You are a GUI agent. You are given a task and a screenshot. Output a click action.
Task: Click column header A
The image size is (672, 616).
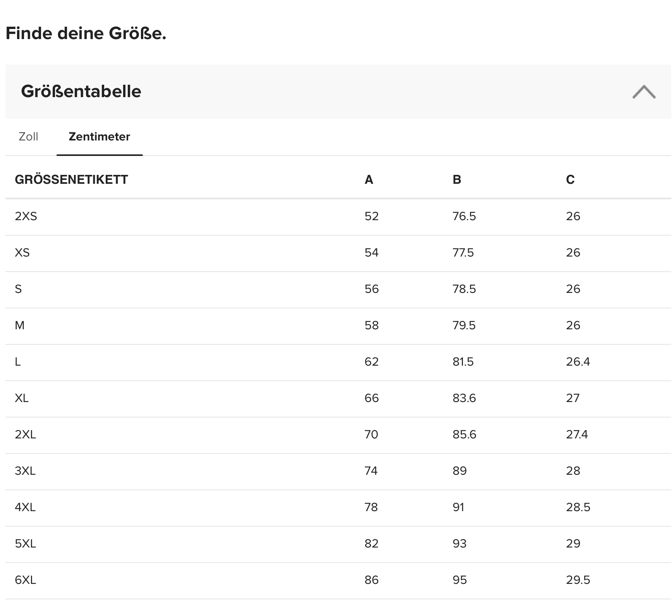pos(369,180)
